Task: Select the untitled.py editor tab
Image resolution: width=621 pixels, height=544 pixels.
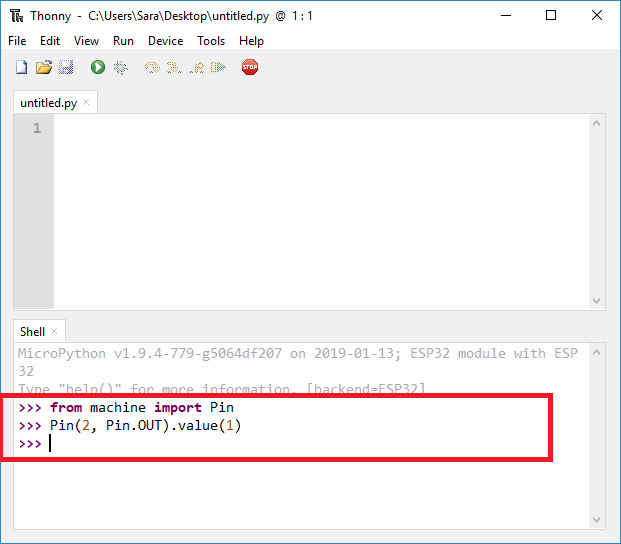Action: (x=48, y=103)
